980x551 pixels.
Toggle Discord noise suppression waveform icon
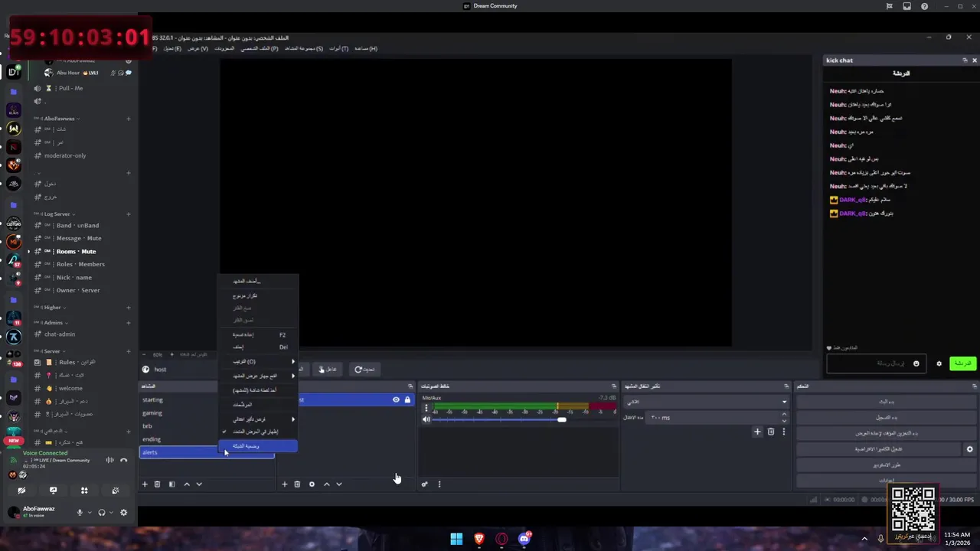(109, 460)
